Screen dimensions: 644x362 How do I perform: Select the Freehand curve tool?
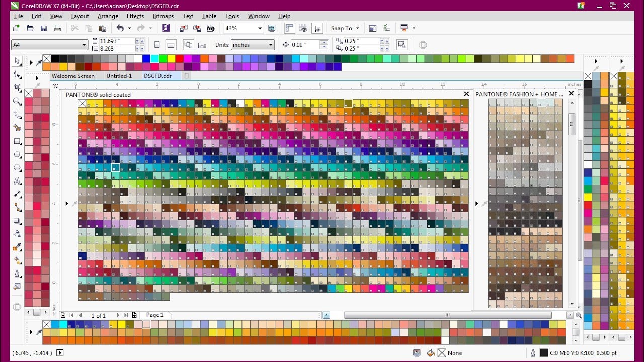[18, 115]
